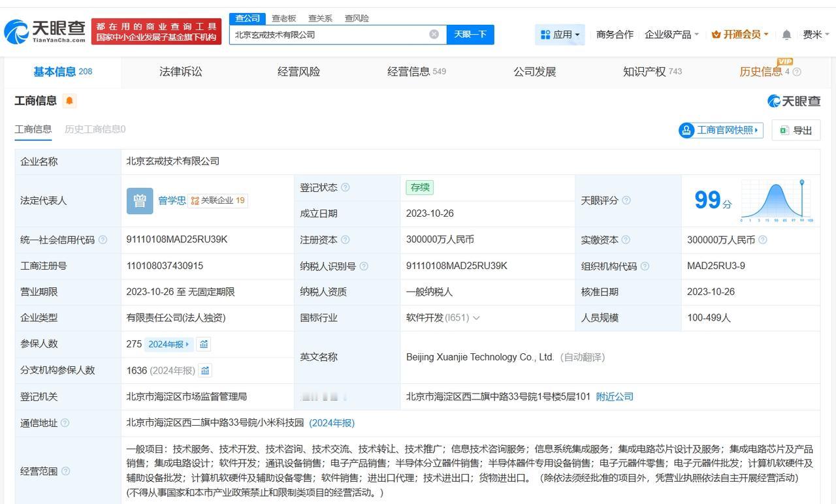Click the TianYanCha logo in header
Viewport: 836px width, 504px height.
44,31
